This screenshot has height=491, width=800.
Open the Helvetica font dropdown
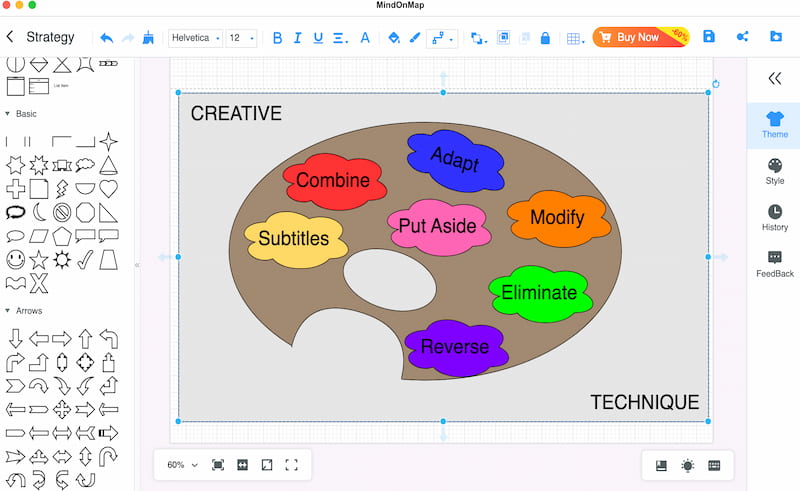(195, 38)
